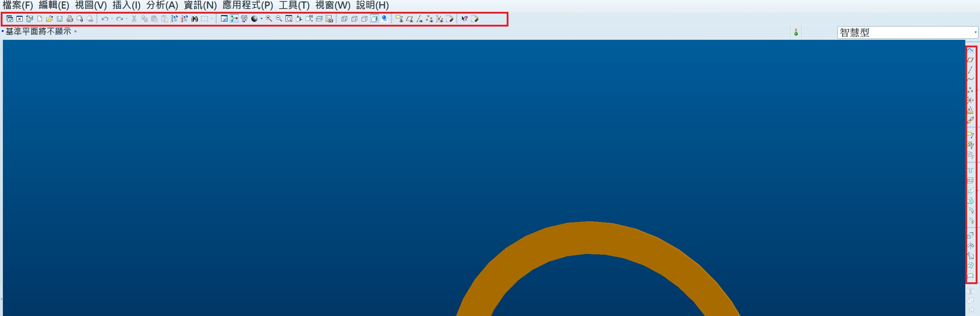
Task: Zoom out with the minus magnifier
Action: pyautogui.click(x=279, y=19)
